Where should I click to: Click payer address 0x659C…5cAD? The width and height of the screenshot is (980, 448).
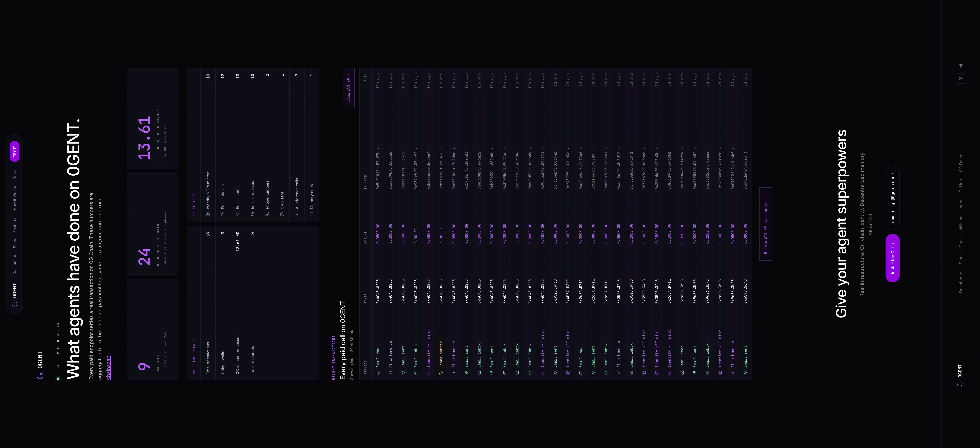[745, 291]
